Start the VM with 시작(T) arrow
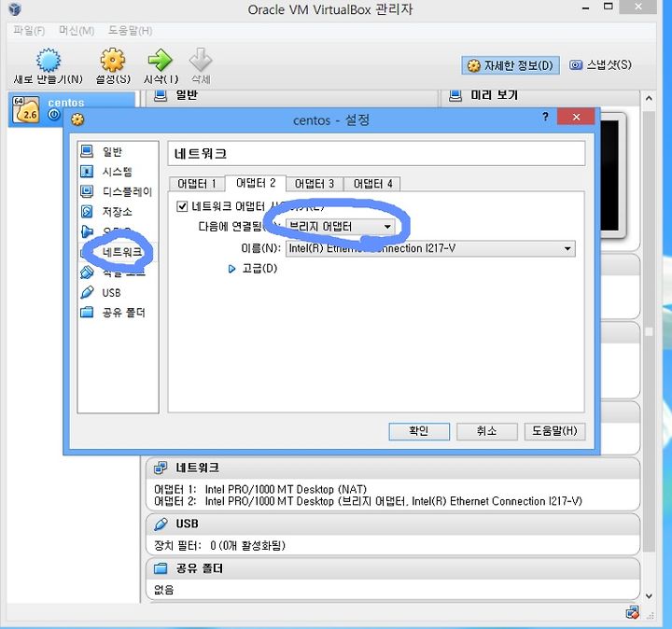Screen dimensions: 672x629 [161, 60]
